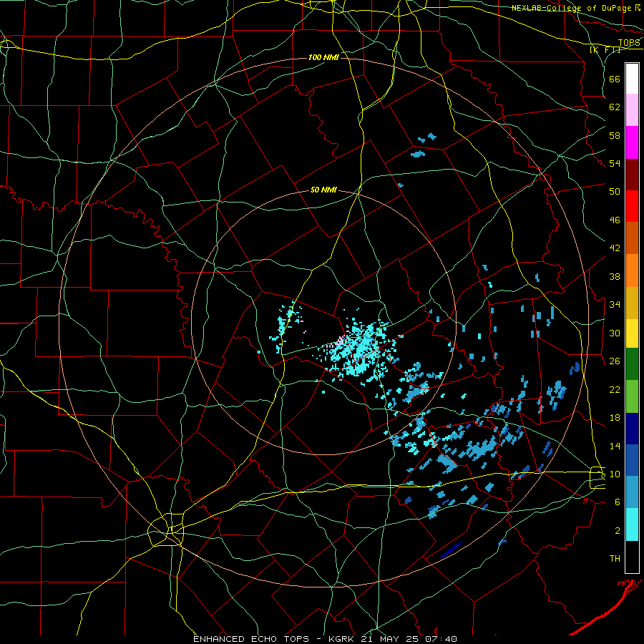Click the 66 value on legend scale
This screenshot has height=644, width=644.
615,79
